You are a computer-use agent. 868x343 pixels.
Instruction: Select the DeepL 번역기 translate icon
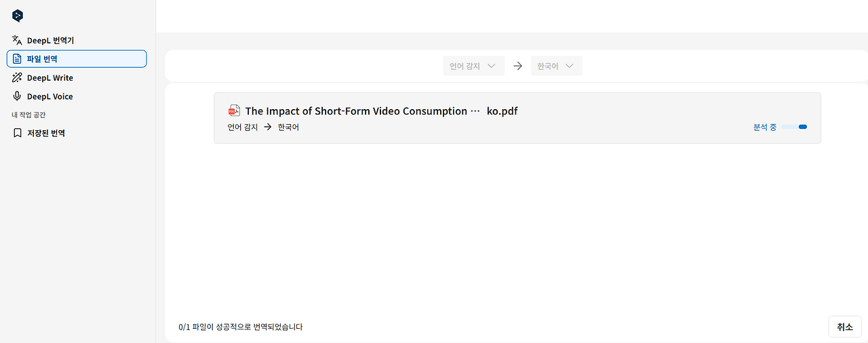18,41
